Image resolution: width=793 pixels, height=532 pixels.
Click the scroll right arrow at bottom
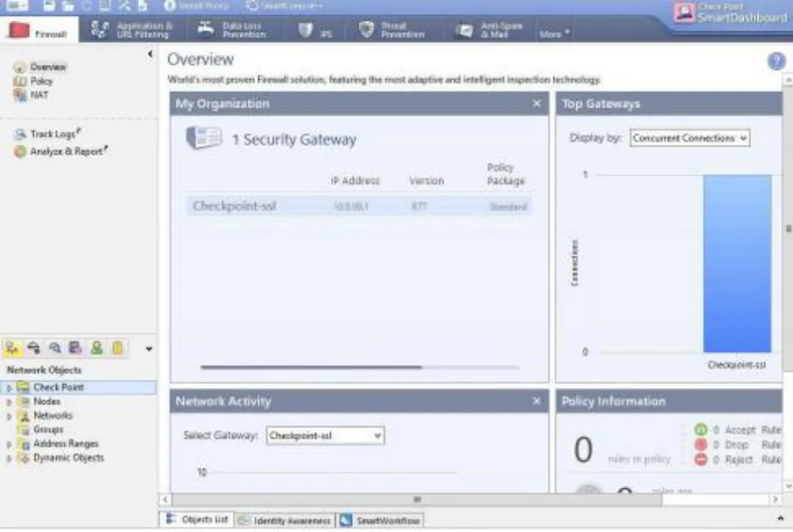775,500
